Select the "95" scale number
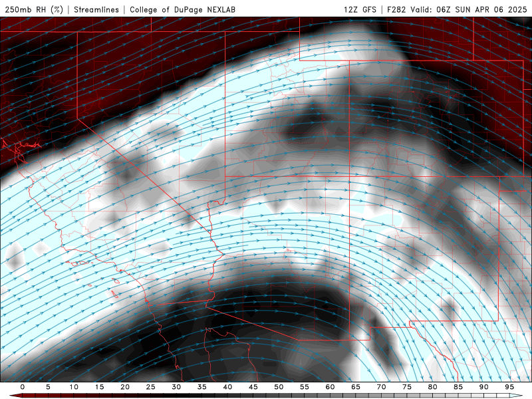The width and height of the screenshot is (532, 399). click(x=509, y=387)
